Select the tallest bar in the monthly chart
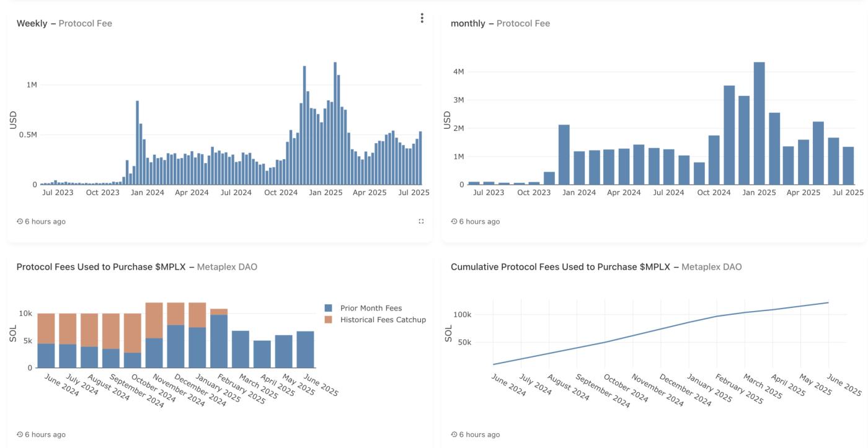Image resolution: width=868 pixels, height=448 pixels. (759, 124)
